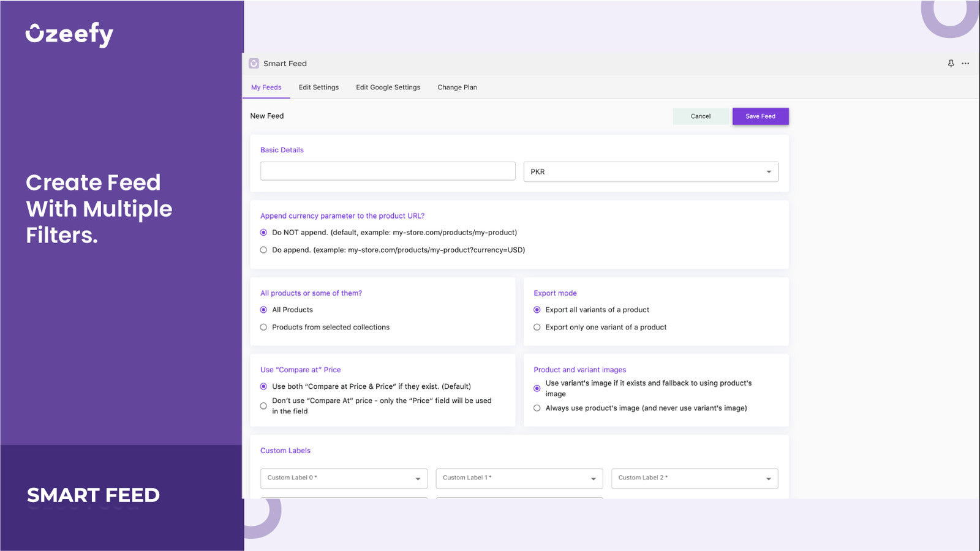This screenshot has height=551, width=980.
Task: Cancel the new feed creation
Action: tap(701, 116)
